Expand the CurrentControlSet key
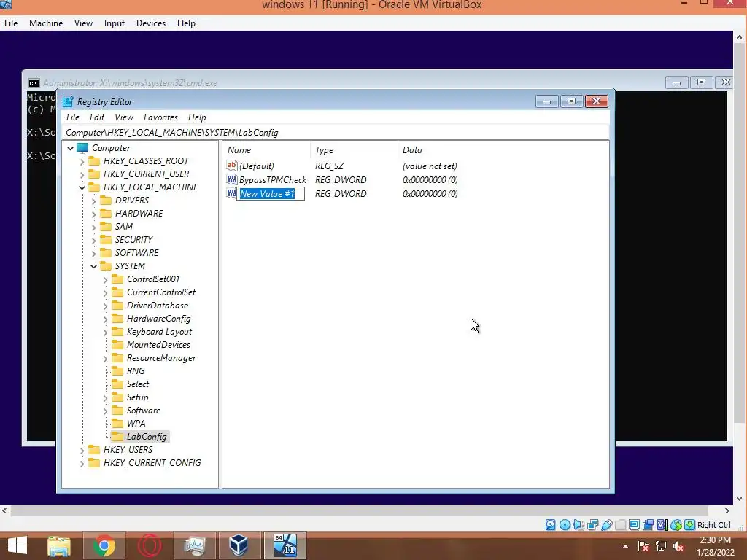The width and height of the screenshot is (747, 560). [x=105, y=293]
